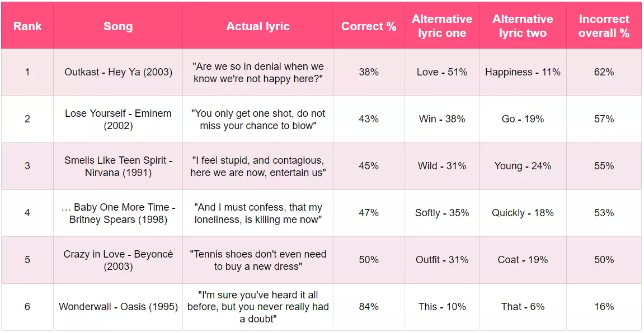644x333 pixels.
Task: Click Smells Like Teen Spirit song cell
Action: coord(118,166)
